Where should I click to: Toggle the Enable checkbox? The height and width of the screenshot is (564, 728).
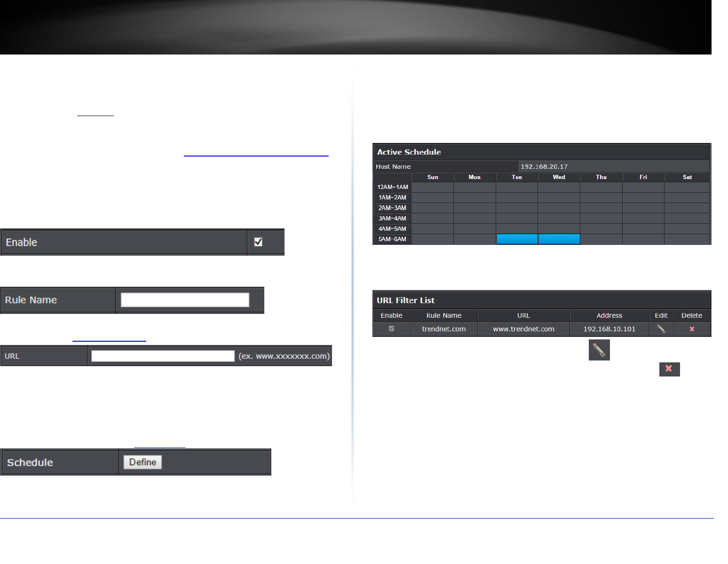pyautogui.click(x=258, y=242)
